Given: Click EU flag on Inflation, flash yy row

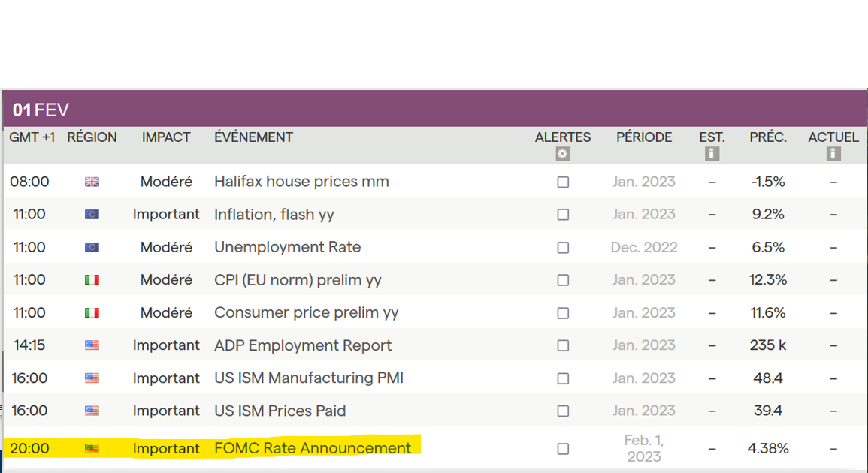Looking at the screenshot, I should 92,215.
